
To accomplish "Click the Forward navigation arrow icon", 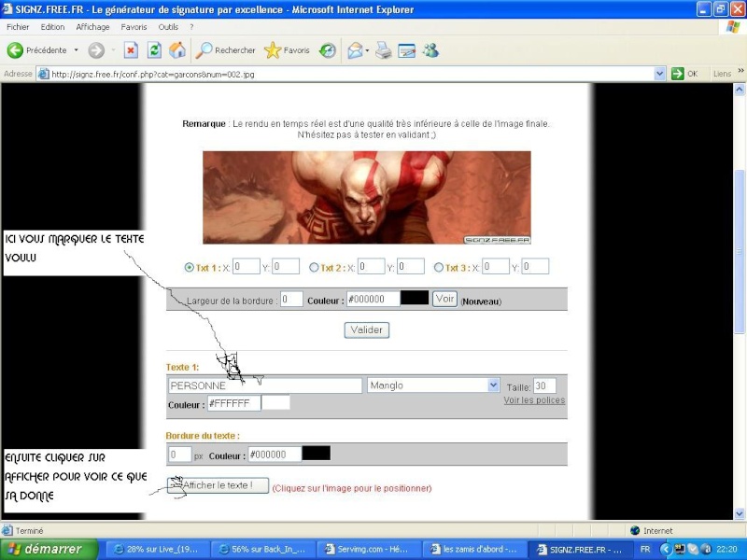I will (x=96, y=50).
